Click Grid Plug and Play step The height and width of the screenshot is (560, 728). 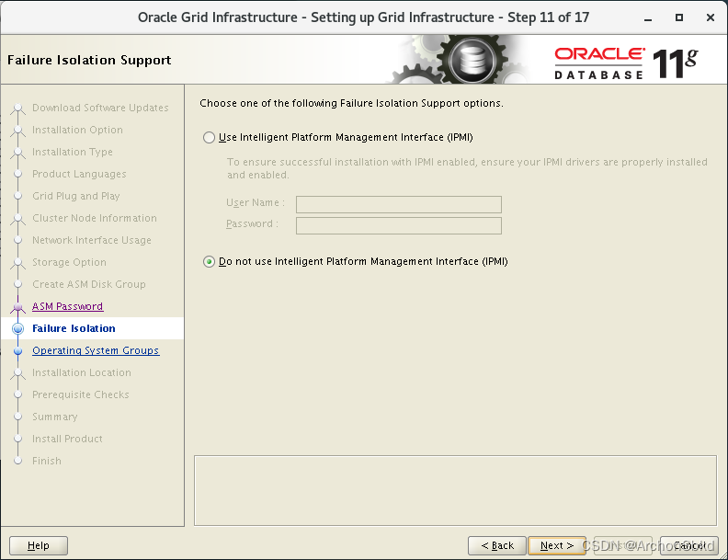pyautogui.click(x=76, y=196)
